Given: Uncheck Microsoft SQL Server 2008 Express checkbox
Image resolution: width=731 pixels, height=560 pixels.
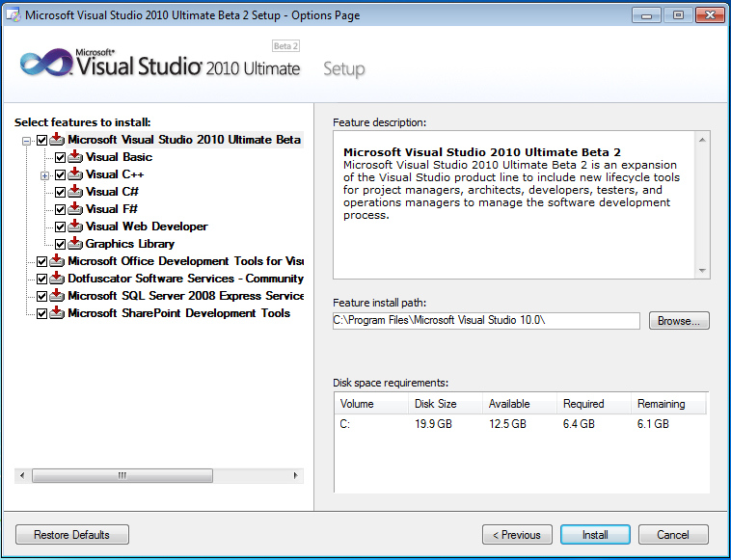Looking at the screenshot, I should point(41,296).
